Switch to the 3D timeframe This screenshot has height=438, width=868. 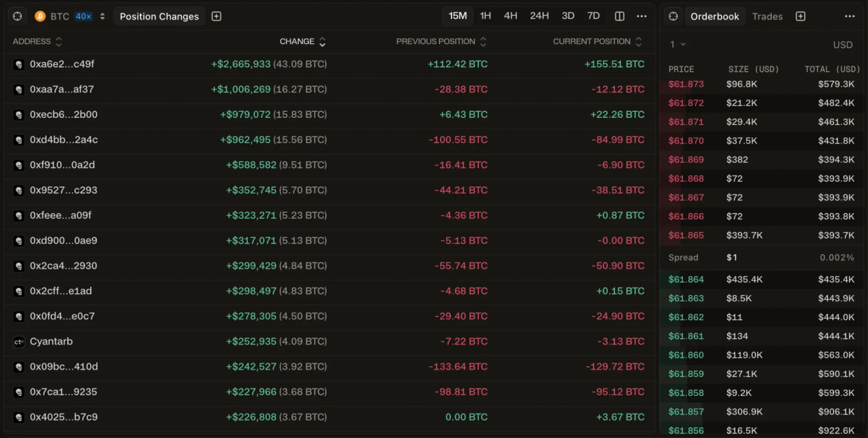568,16
